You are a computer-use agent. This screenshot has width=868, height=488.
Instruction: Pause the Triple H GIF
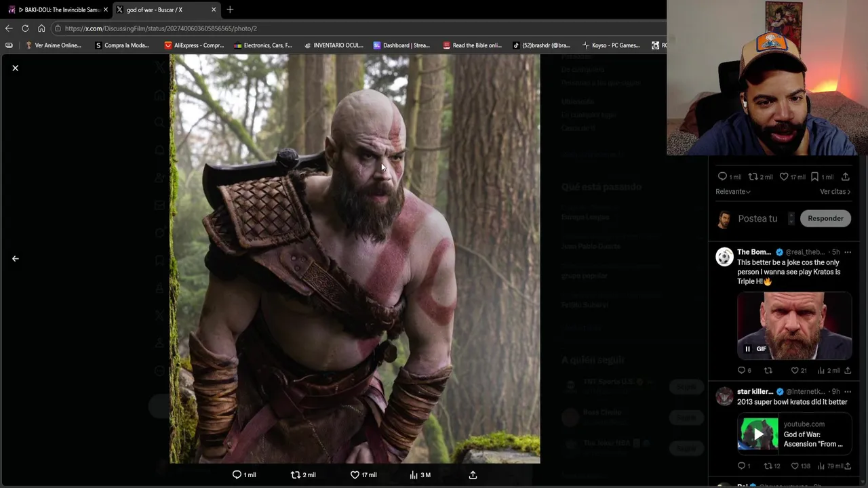tap(747, 349)
